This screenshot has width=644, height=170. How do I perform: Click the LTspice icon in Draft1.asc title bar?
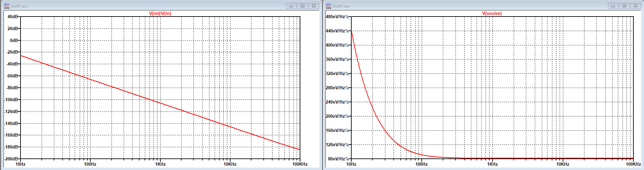coord(7,6)
